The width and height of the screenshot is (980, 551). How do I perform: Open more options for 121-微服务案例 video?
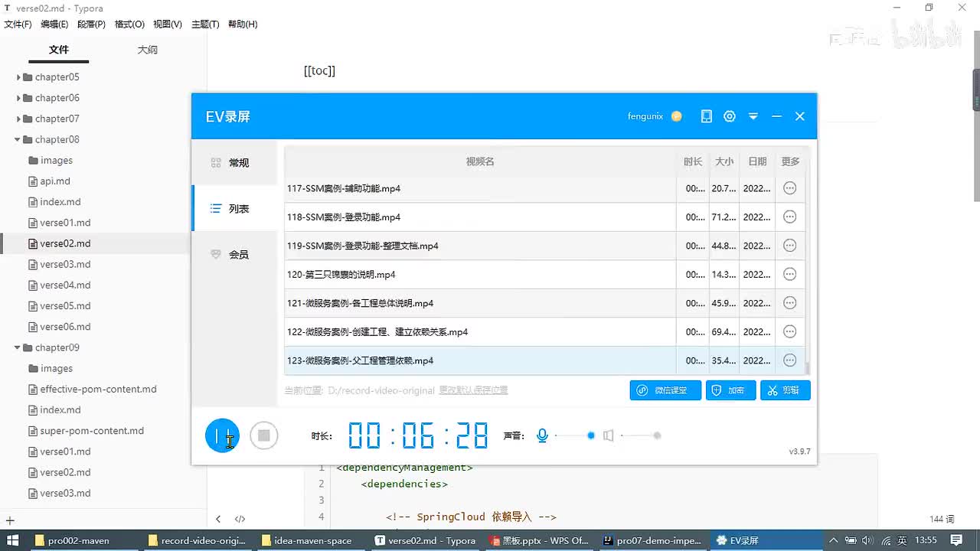pos(790,303)
